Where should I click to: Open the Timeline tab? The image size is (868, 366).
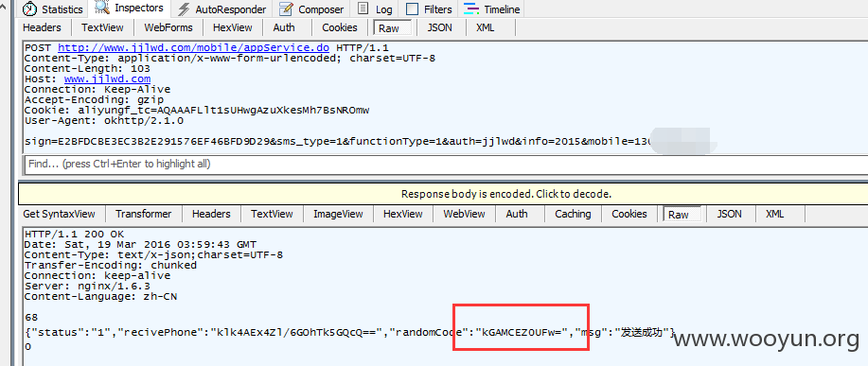pyautogui.click(x=492, y=9)
